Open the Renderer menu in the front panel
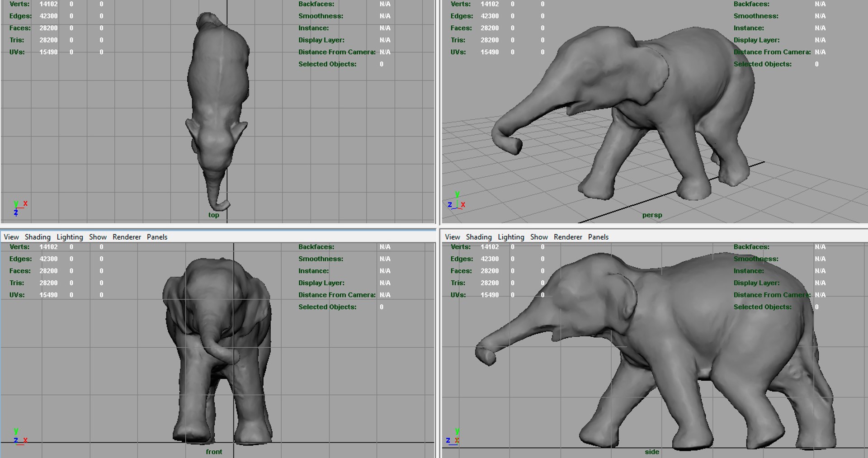The width and height of the screenshot is (868, 458). [x=127, y=237]
